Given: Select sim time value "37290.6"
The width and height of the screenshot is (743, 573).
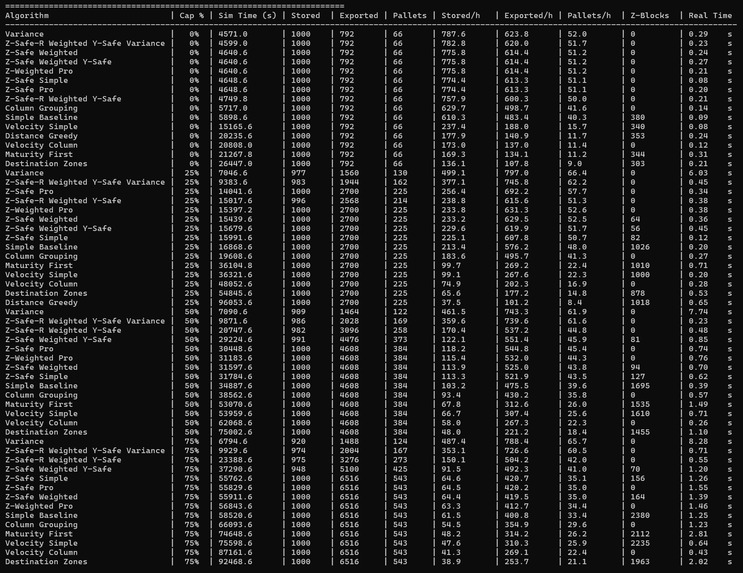Looking at the screenshot, I should [235, 469].
